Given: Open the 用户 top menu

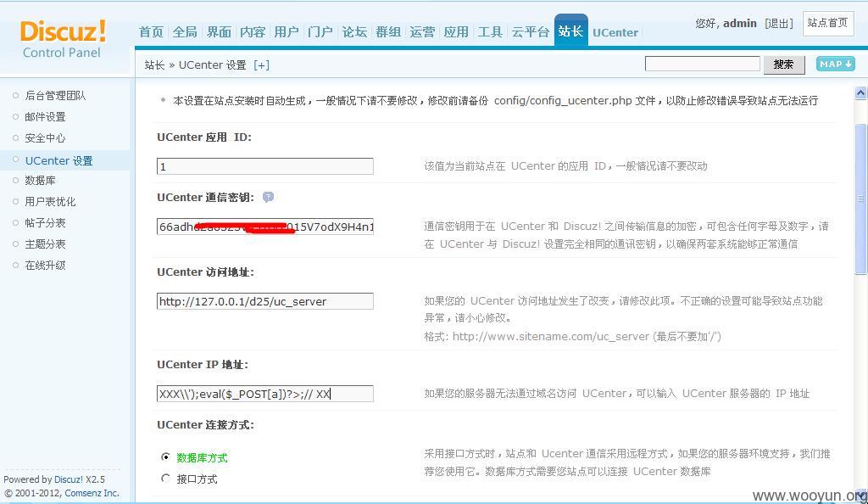Looking at the screenshot, I should (x=287, y=32).
